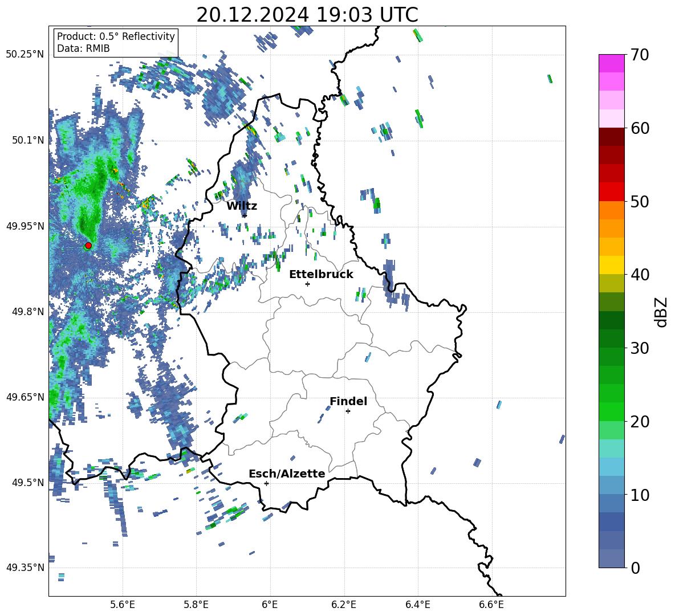Click the Findel station cross marker
675x616 pixels.
[x=348, y=411]
